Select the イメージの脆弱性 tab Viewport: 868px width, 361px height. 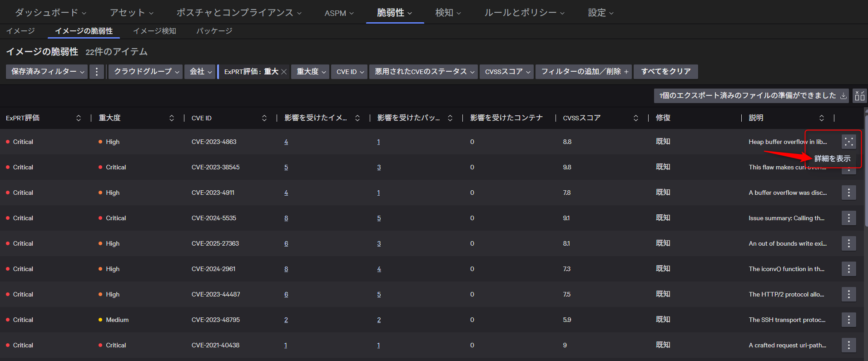tap(84, 31)
